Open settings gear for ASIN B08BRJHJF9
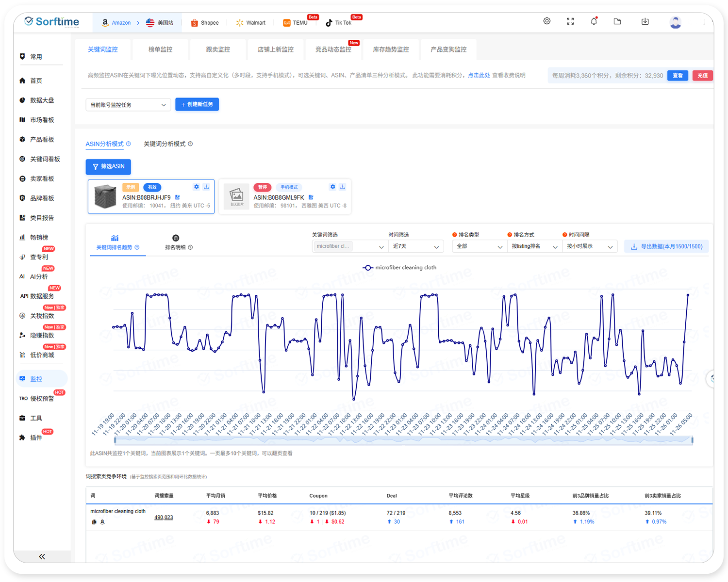Viewport: 728px width, 582px height. coord(197,187)
